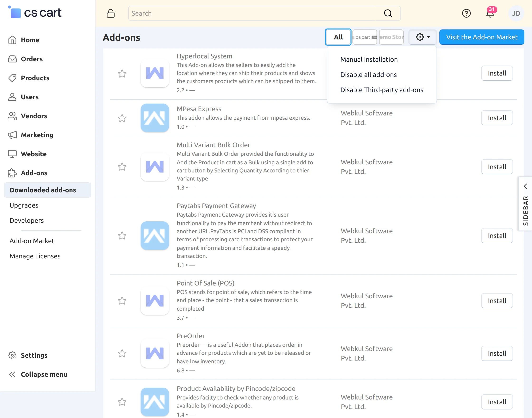Star the PreOrder add-on
The width and height of the screenshot is (532, 418).
pos(122,353)
